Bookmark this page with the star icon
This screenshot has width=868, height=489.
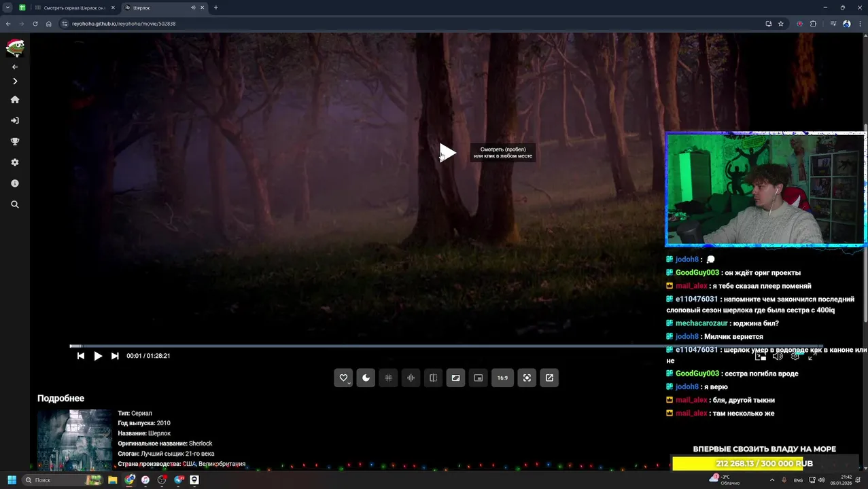pyautogui.click(x=781, y=24)
